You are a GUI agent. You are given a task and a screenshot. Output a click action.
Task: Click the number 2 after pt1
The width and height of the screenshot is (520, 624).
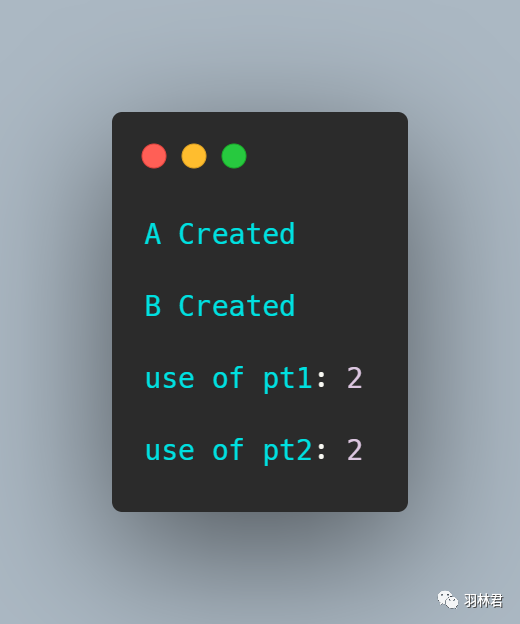[x=354, y=378]
